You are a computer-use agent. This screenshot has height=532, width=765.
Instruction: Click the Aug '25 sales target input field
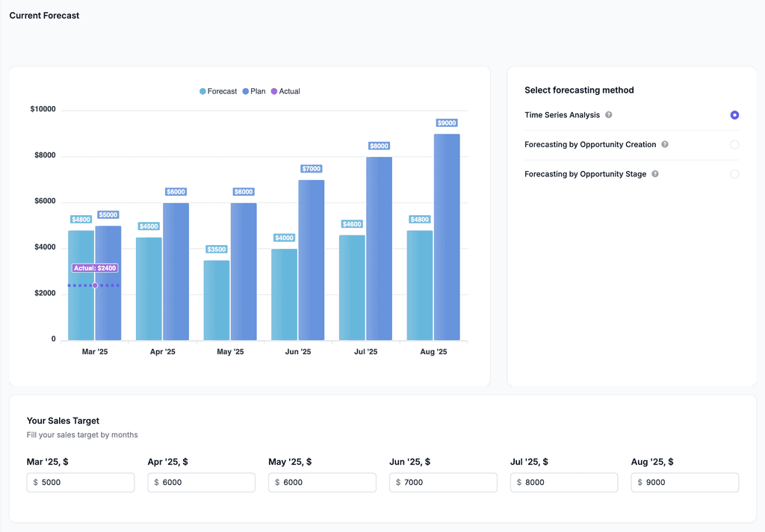click(684, 482)
